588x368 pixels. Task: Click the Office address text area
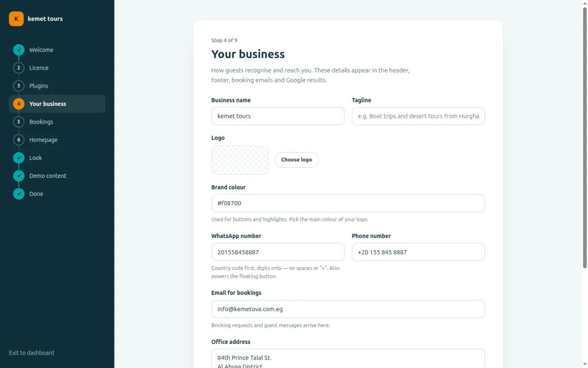pyautogui.click(x=348, y=359)
